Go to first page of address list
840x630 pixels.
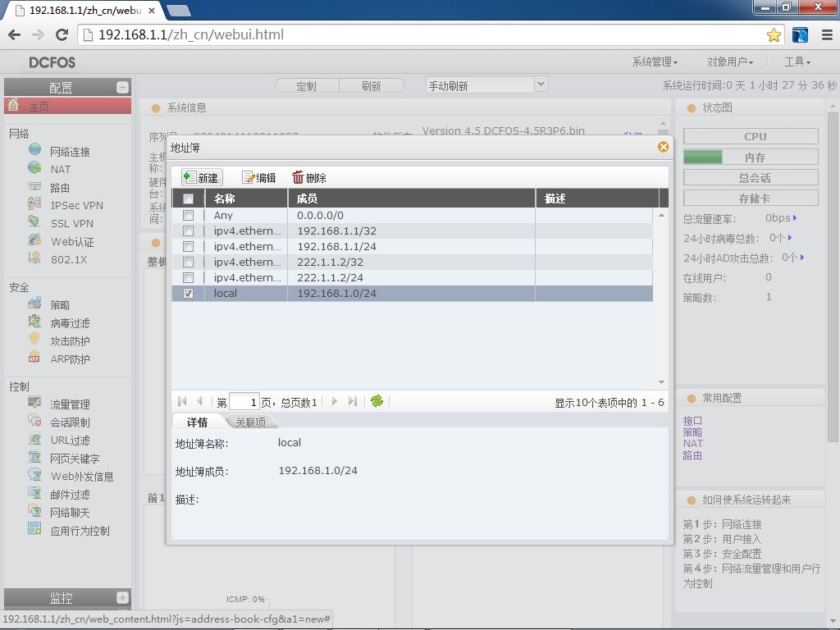pyautogui.click(x=181, y=400)
